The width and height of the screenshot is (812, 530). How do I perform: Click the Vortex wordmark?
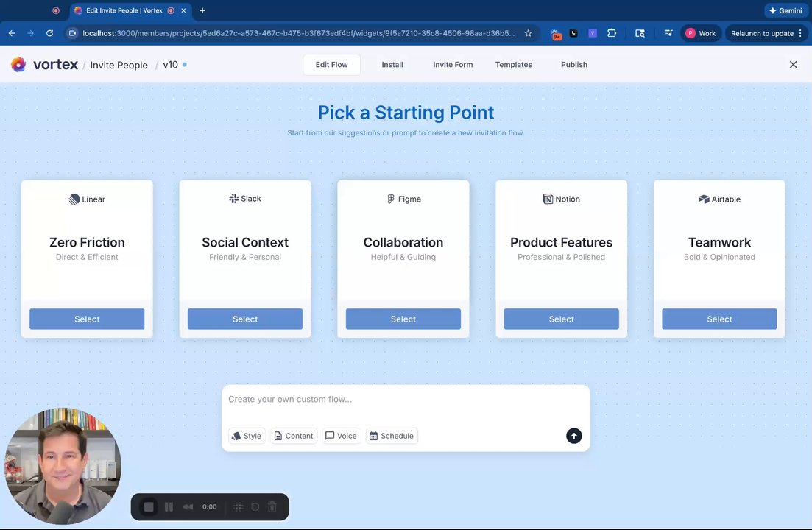point(55,64)
